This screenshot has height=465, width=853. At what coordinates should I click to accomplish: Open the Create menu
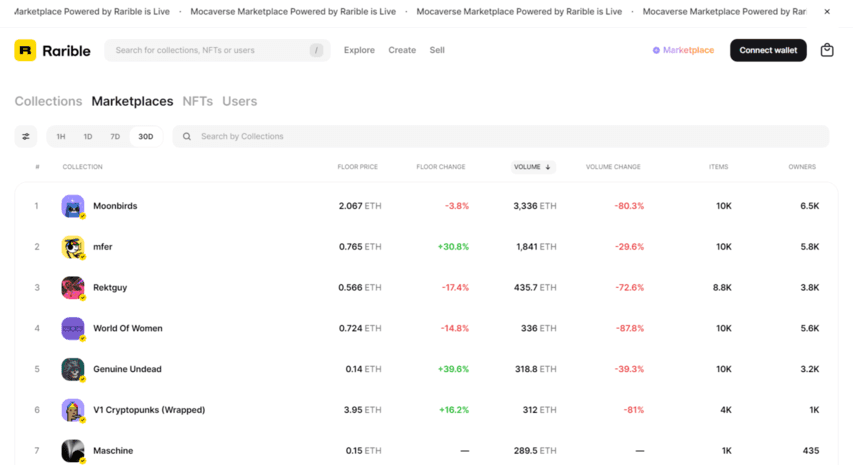(402, 50)
